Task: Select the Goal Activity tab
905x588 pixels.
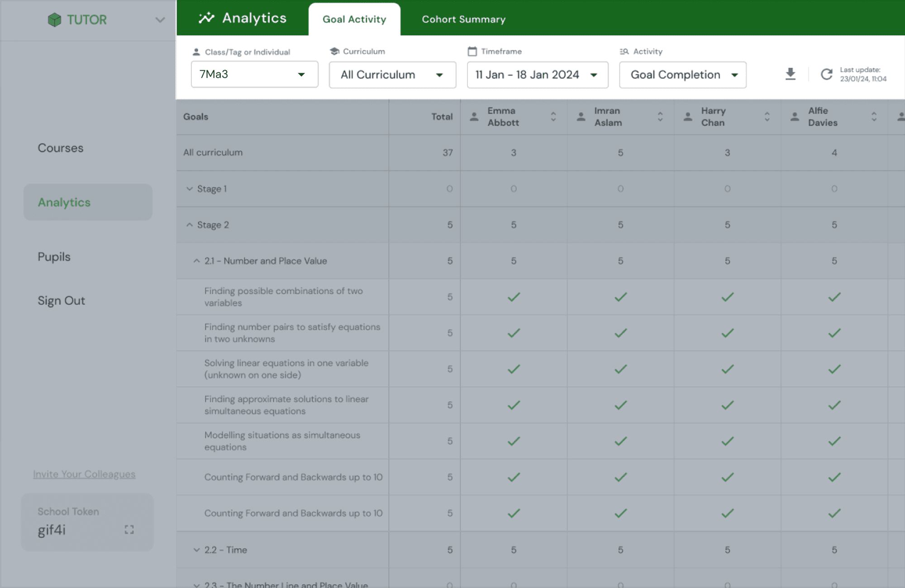Action: point(354,19)
